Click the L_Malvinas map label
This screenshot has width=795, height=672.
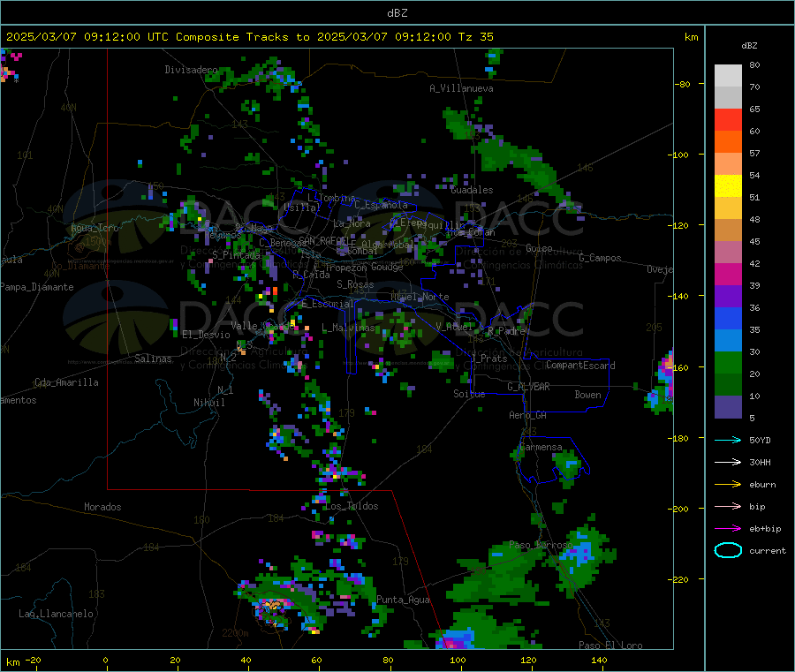coord(348,328)
